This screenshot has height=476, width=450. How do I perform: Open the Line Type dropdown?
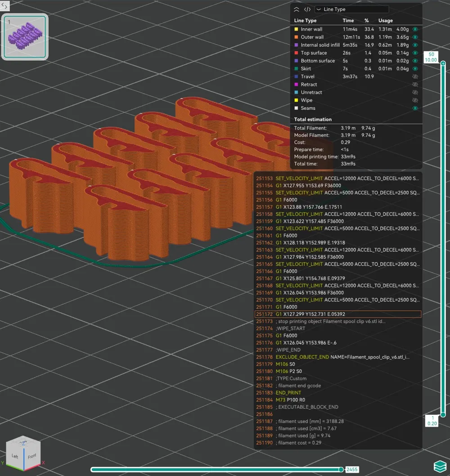tap(351, 9)
